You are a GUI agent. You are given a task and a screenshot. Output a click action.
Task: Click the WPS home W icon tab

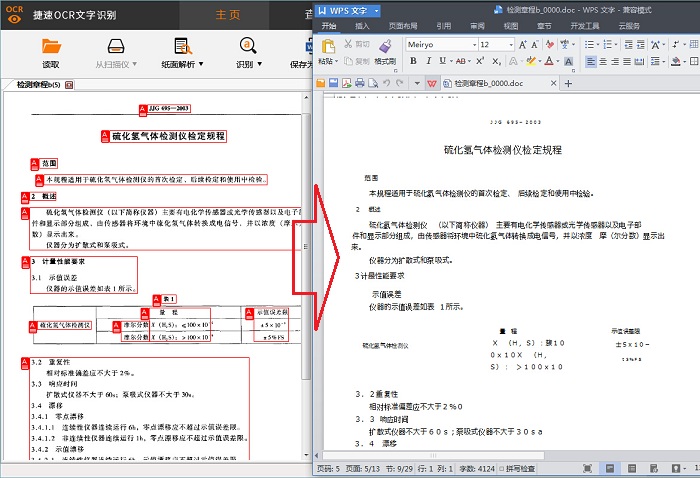(x=432, y=83)
